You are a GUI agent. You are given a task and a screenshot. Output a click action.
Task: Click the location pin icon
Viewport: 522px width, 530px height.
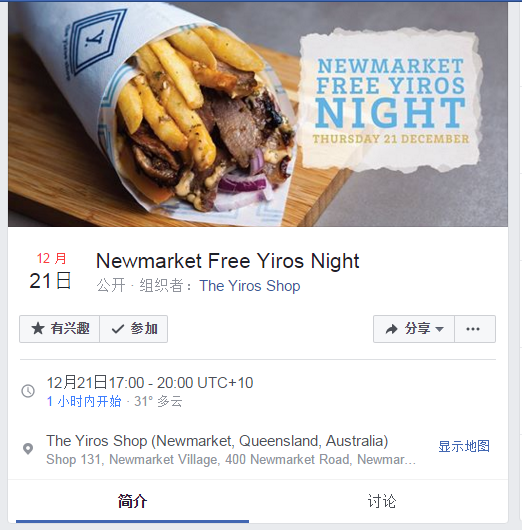pos(28,449)
